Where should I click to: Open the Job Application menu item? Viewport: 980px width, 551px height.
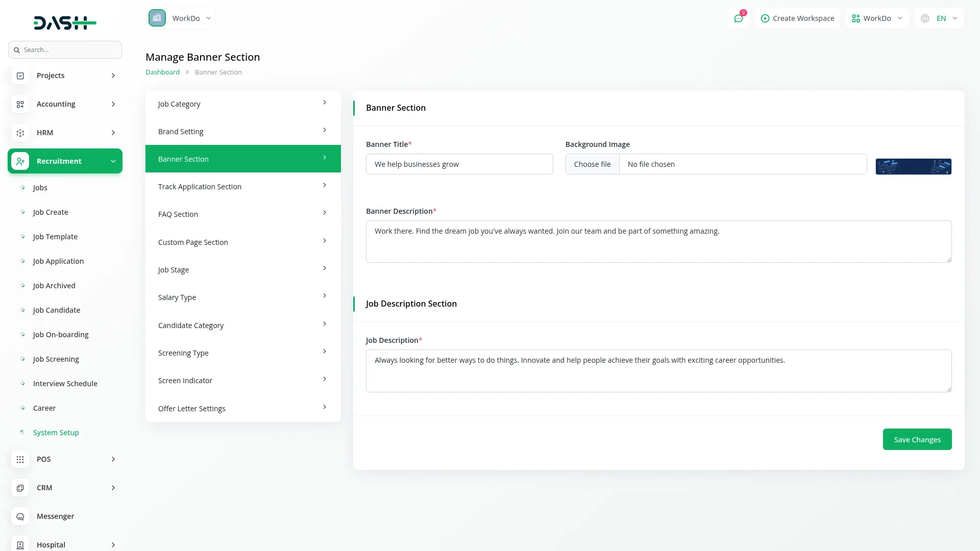[58, 261]
